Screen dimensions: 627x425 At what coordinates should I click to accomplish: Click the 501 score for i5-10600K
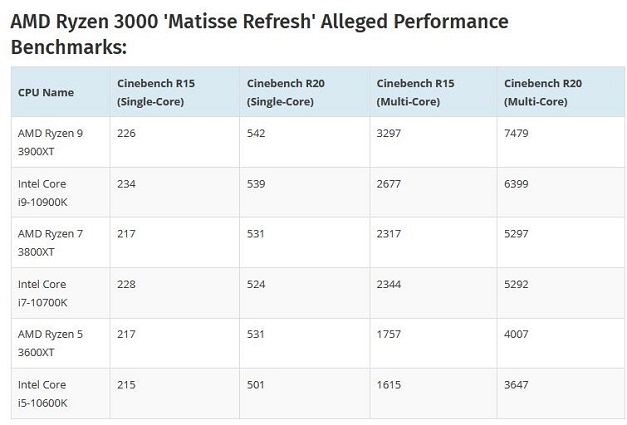click(x=257, y=385)
